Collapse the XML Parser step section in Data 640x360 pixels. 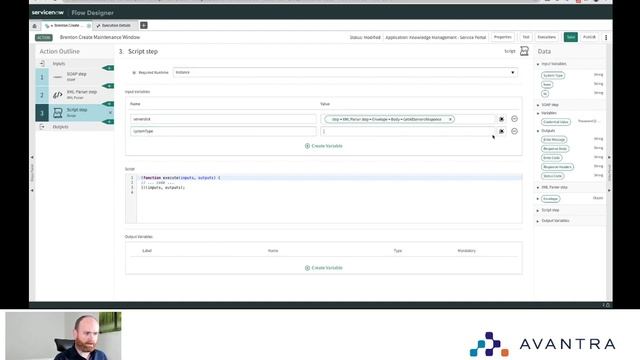coord(538,187)
